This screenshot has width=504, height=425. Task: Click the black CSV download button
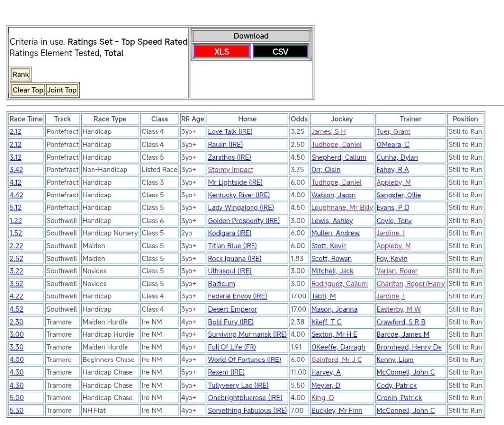pos(280,52)
